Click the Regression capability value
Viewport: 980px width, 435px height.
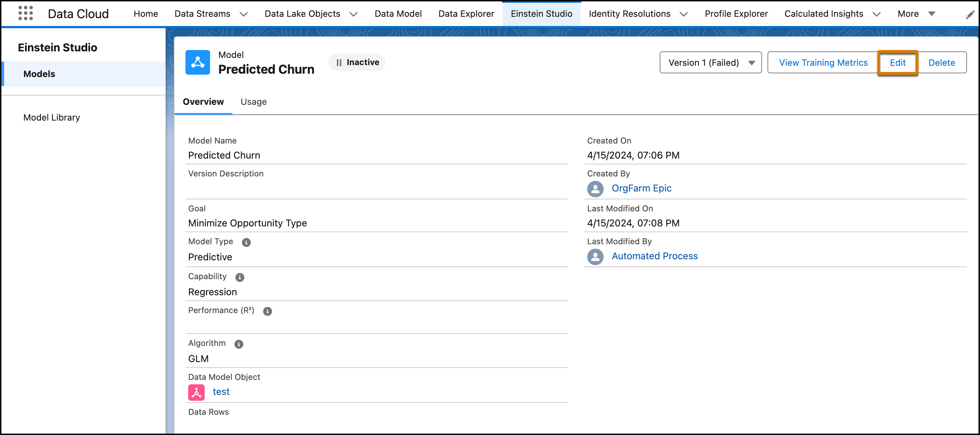point(212,292)
